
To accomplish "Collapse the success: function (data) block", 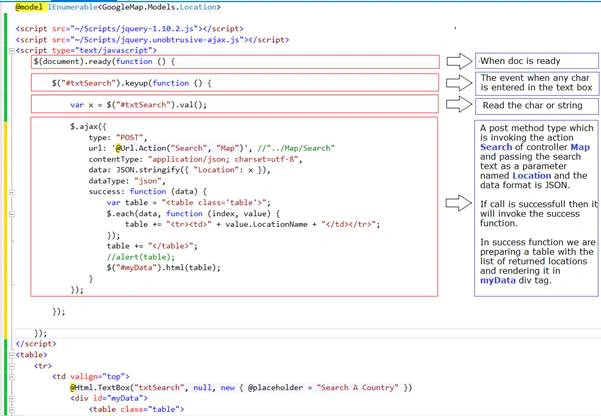I will click(11, 192).
